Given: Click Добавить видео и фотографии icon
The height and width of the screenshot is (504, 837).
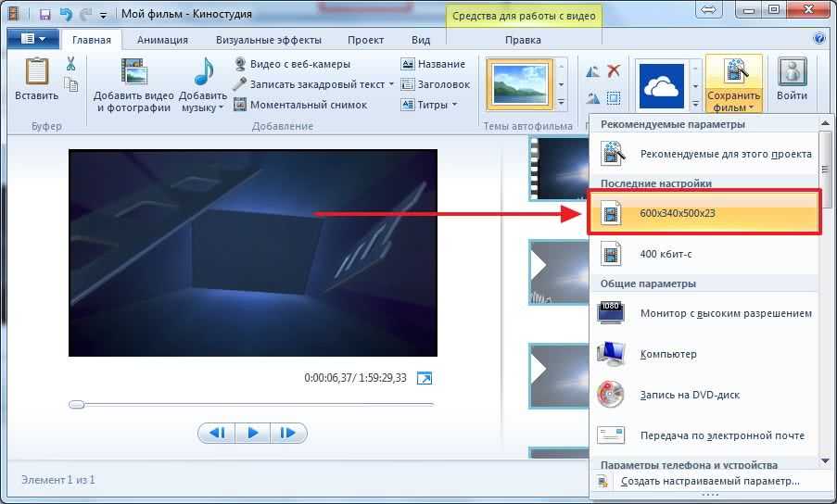Looking at the screenshot, I should (133, 72).
